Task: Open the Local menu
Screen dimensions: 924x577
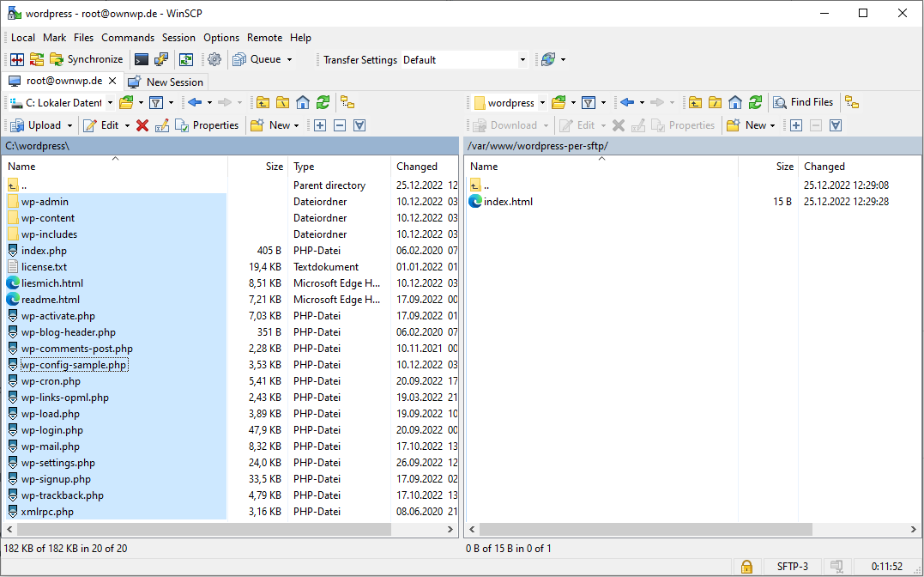Action: click(x=23, y=37)
